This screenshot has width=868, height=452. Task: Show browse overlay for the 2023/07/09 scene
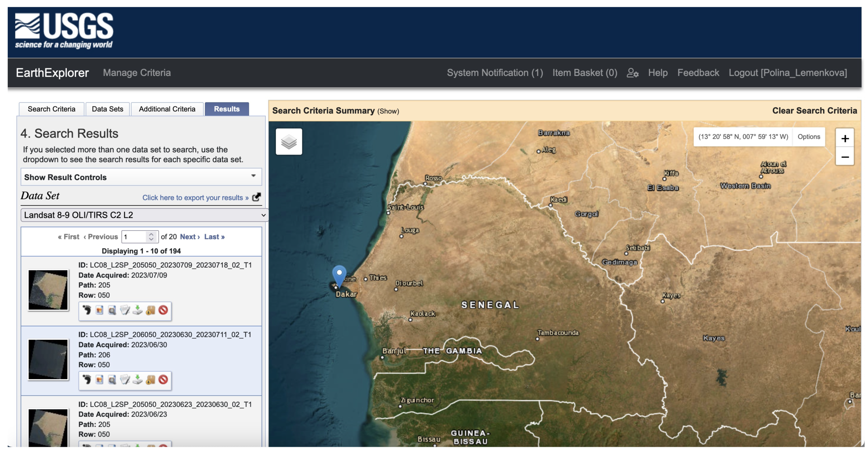coord(99,310)
